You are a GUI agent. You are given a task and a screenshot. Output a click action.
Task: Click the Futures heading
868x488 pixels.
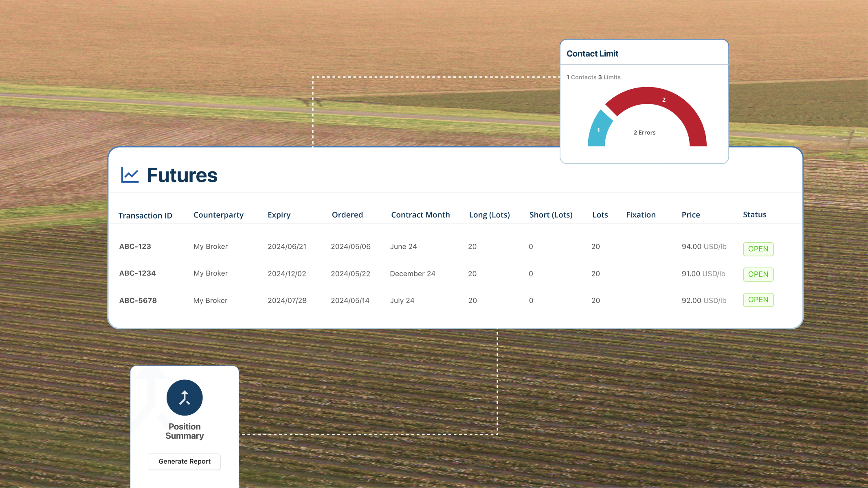182,175
